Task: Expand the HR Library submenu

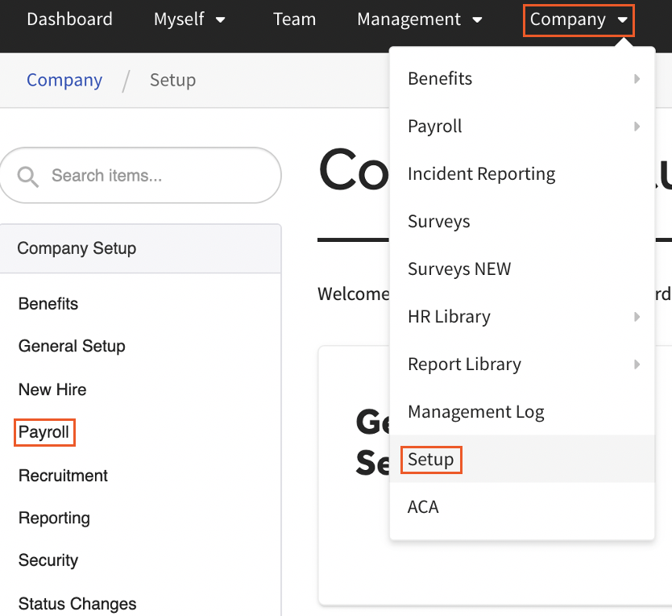Action: tap(637, 316)
